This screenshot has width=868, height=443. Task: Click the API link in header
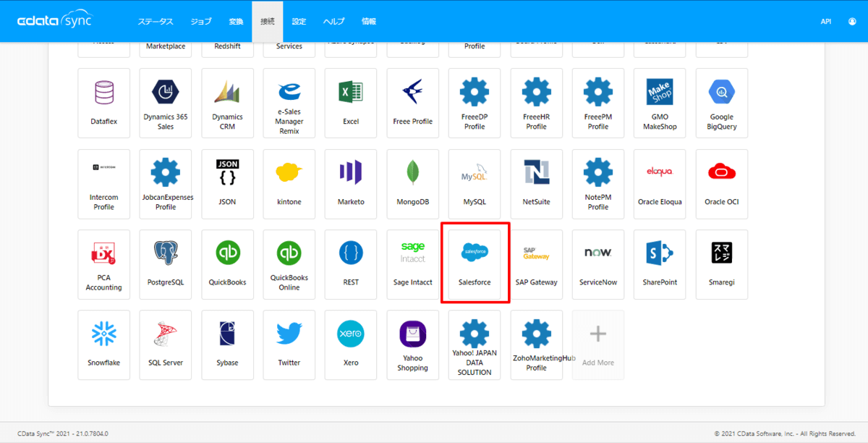(x=826, y=22)
